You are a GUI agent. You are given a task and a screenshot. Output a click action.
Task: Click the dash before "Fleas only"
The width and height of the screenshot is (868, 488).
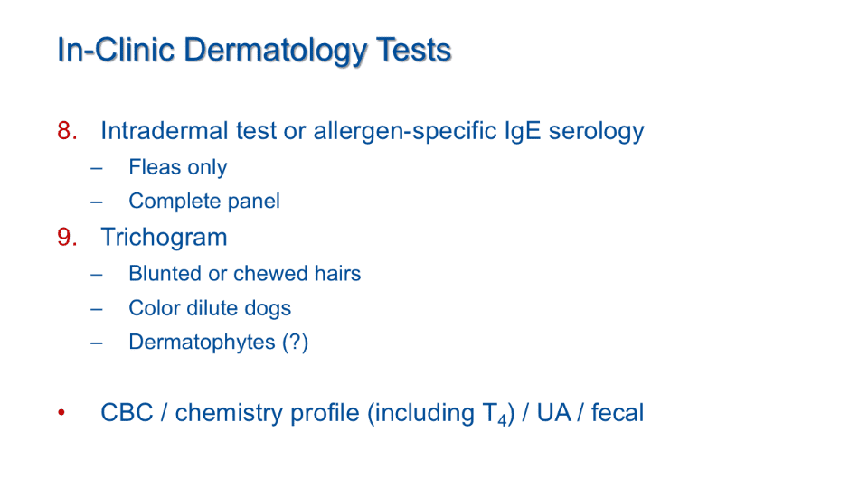pyautogui.click(x=97, y=167)
